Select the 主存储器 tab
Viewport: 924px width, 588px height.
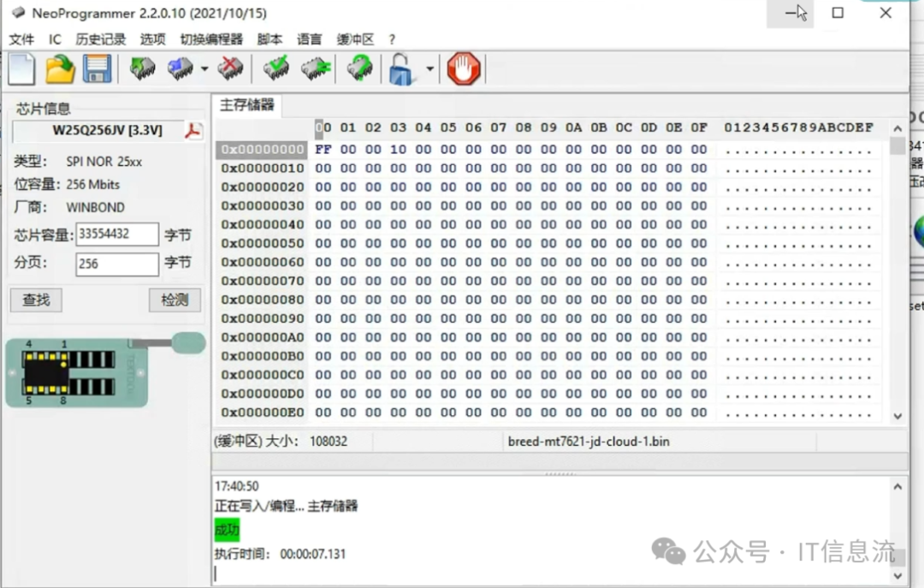(247, 105)
